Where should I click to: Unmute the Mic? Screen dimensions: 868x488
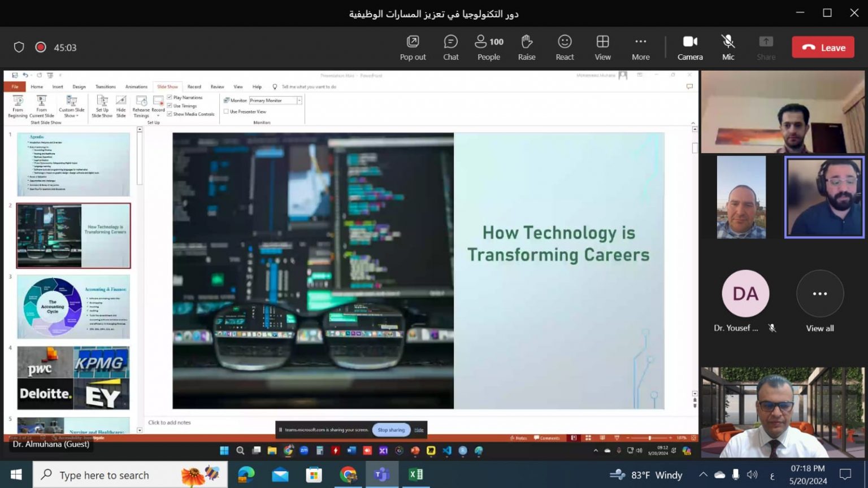728,47
